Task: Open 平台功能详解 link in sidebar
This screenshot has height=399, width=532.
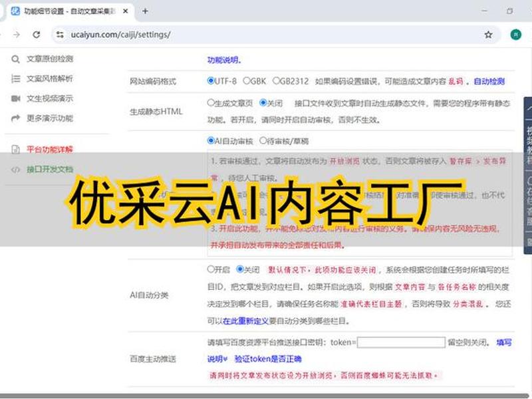Action: pyautogui.click(x=50, y=149)
